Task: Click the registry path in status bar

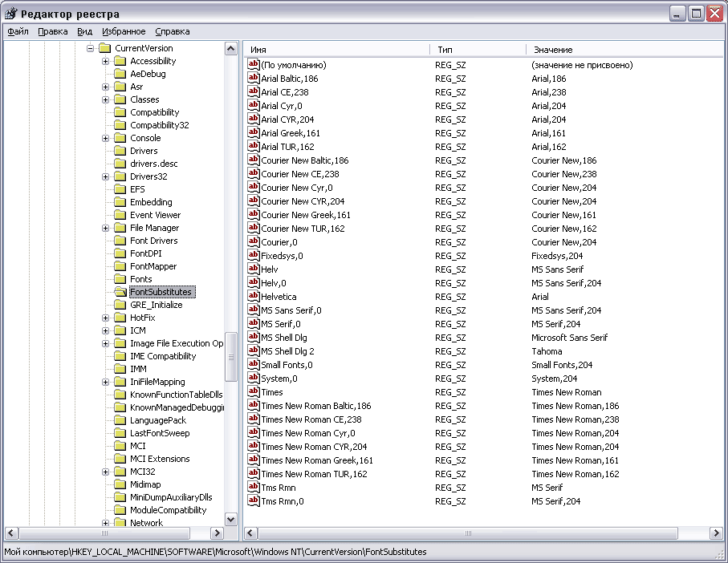Action: click(x=215, y=552)
